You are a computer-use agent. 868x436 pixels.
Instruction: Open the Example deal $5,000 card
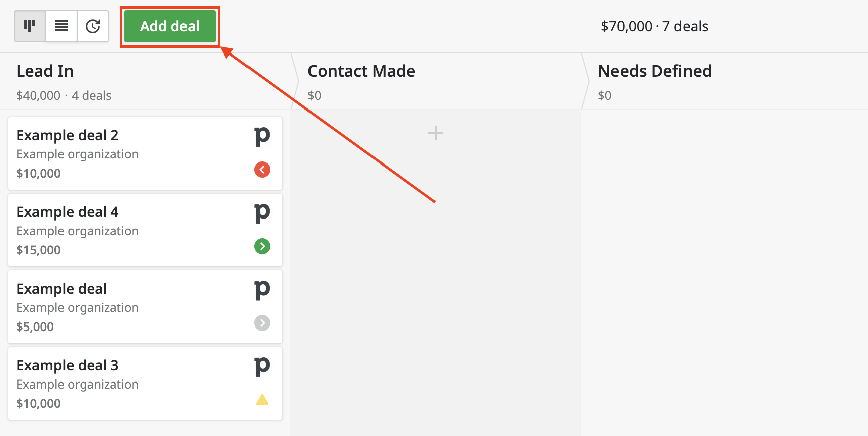click(x=145, y=307)
